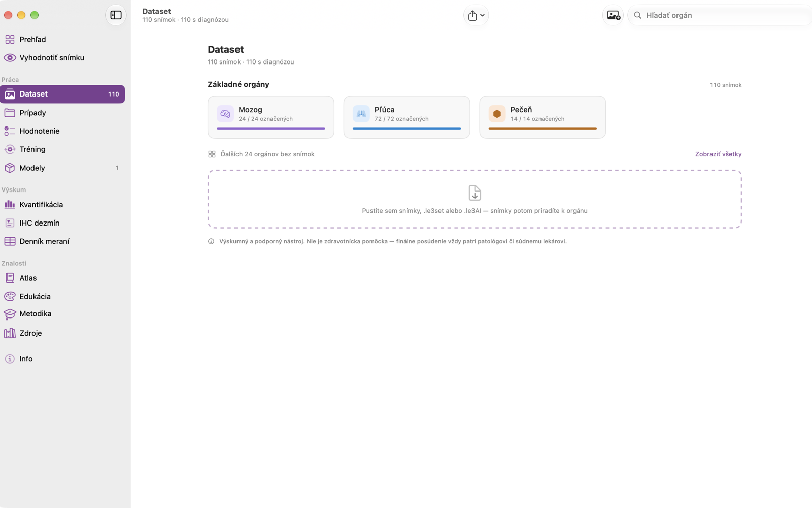Click the Zobraziť všetky link
Image resolution: width=812 pixels, height=508 pixels.
point(718,154)
